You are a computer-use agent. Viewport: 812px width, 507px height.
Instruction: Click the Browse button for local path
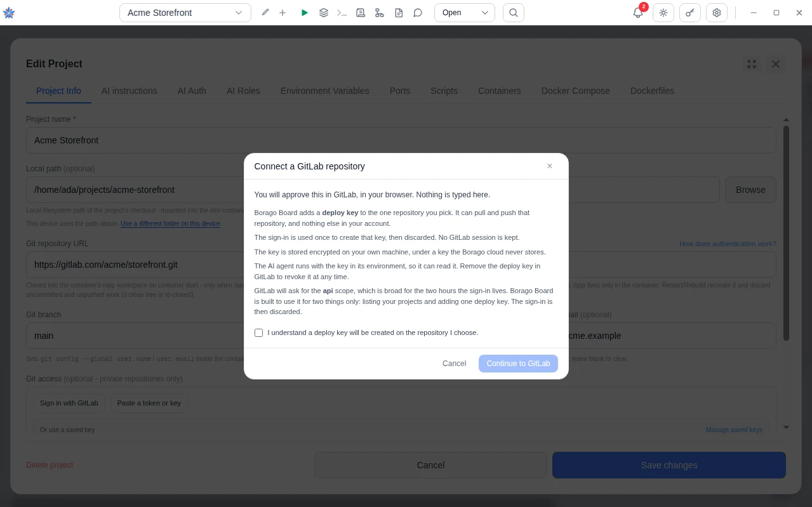pyautogui.click(x=750, y=190)
